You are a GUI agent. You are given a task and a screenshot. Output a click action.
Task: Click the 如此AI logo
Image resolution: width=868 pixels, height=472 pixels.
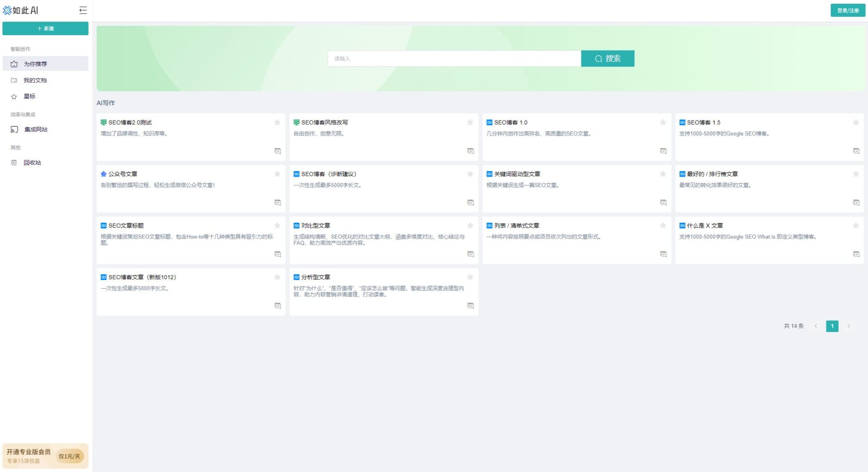pyautogui.click(x=21, y=10)
